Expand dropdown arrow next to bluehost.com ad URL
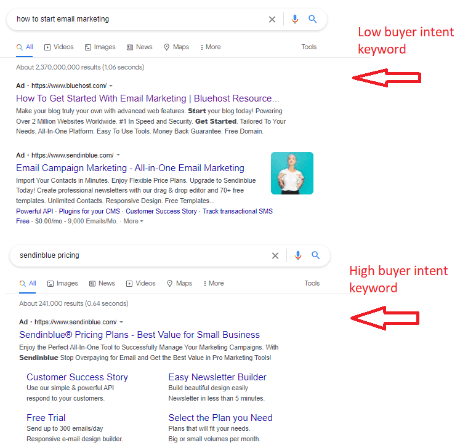This screenshot has width=476, height=448. 111,86
